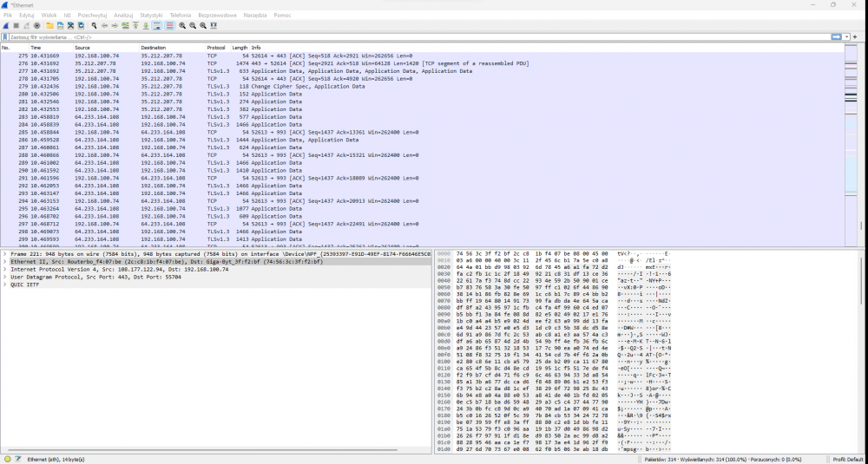Image resolution: width=868 pixels, height=464 pixels.
Task: Open the Statystyki menu
Action: 151,16
